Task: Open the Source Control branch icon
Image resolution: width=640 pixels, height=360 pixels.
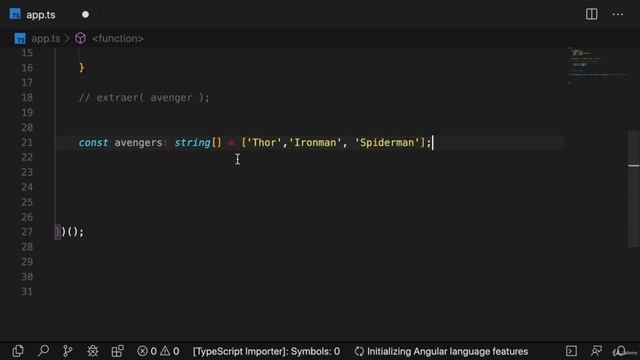Action: click(68, 351)
